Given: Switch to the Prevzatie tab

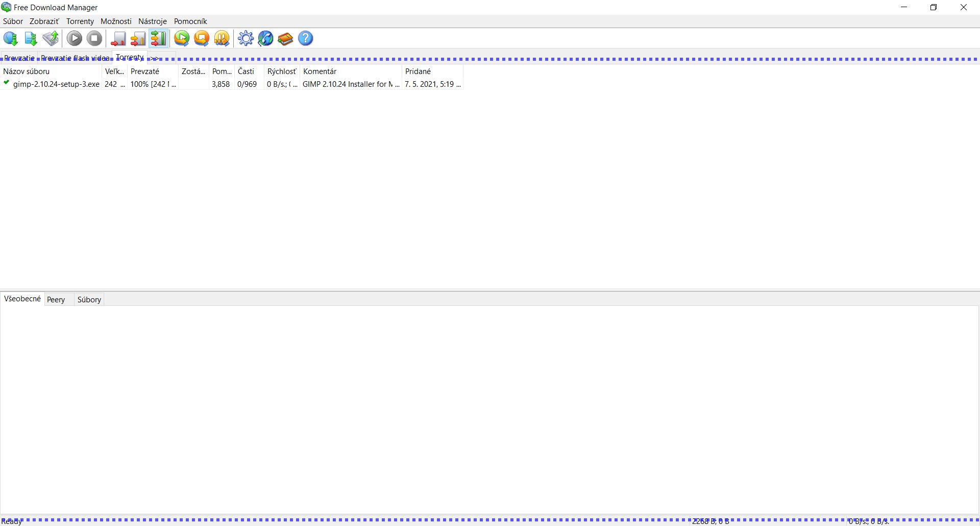Looking at the screenshot, I should click(x=19, y=58).
